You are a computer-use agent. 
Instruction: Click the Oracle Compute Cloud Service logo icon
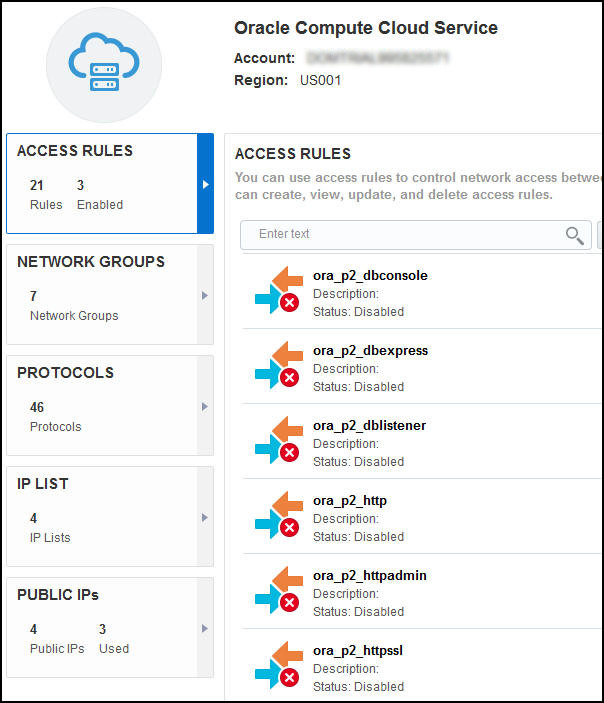pyautogui.click(x=104, y=65)
